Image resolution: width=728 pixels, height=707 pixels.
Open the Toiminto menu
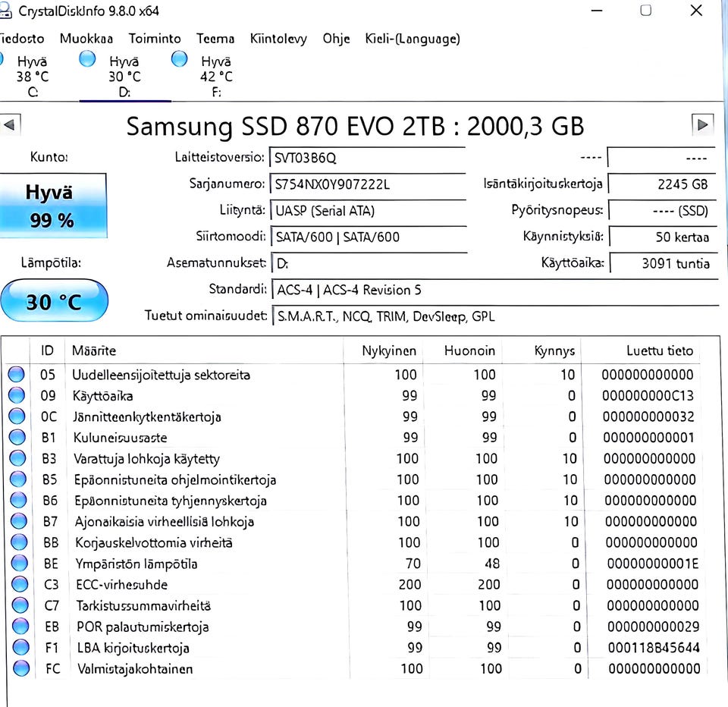click(x=155, y=39)
